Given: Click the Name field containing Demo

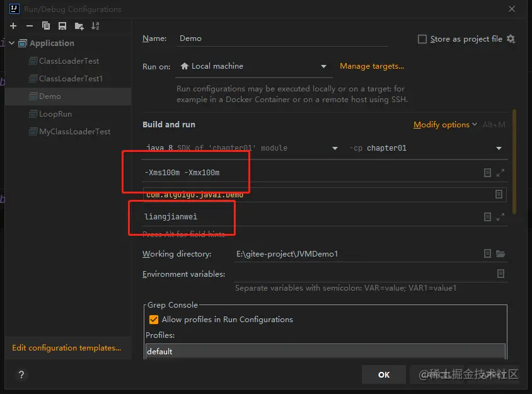Looking at the screenshot, I should click(282, 38).
